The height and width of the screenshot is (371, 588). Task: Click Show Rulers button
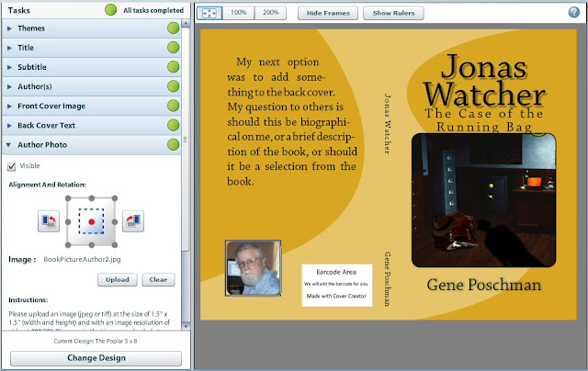(394, 13)
